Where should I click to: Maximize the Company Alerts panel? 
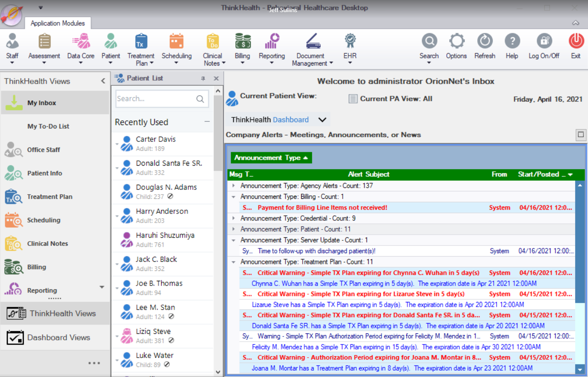pyautogui.click(x=581, y=135)
